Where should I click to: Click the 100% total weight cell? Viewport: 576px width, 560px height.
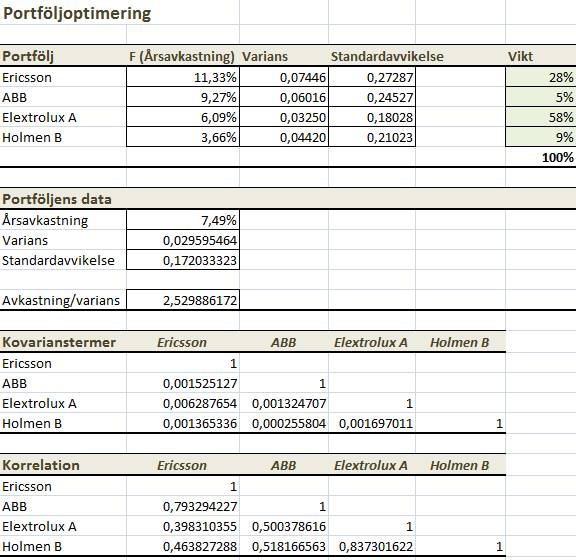(541, 157)
